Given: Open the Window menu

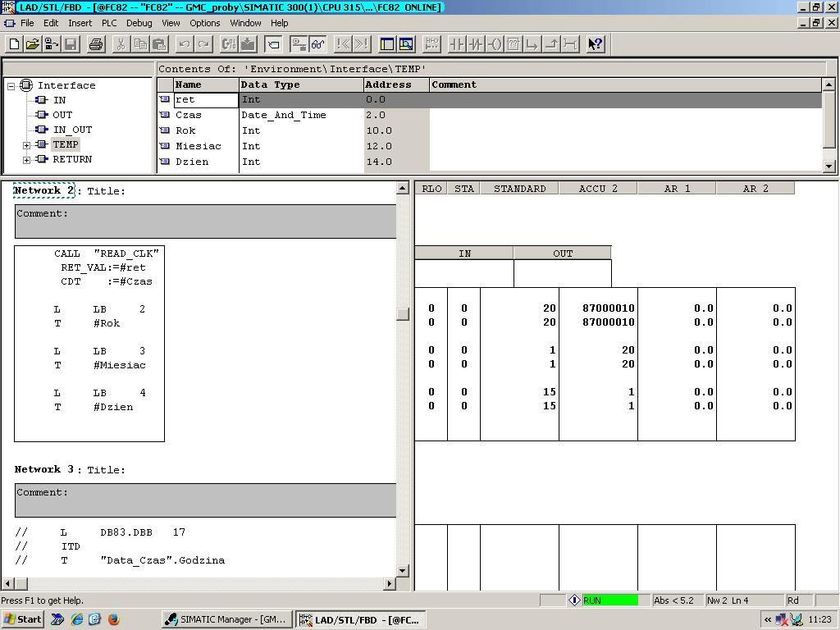Looking at the screenshot, I should pos(245,23).
